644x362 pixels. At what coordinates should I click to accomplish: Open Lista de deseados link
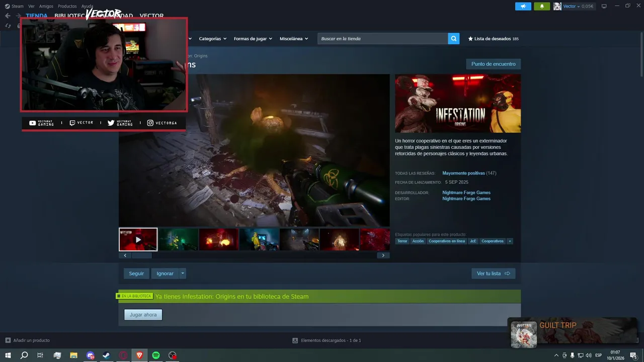[x=493, y=39]
